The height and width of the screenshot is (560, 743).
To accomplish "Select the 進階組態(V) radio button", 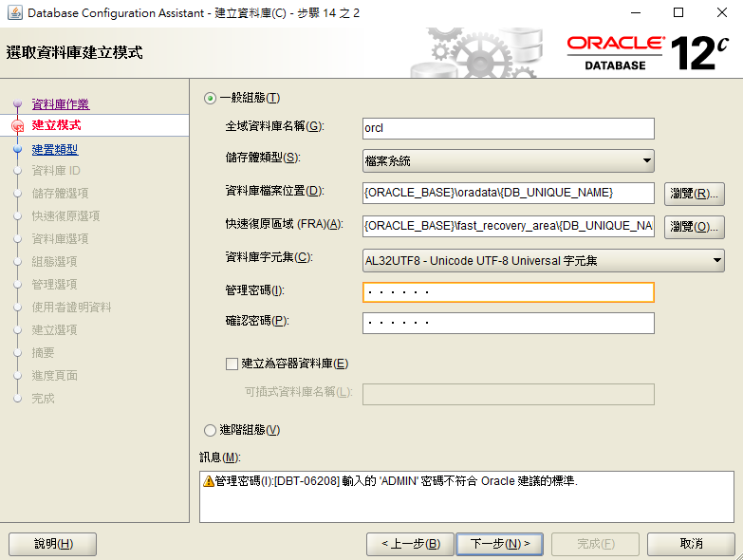I will tap(210, 430).
